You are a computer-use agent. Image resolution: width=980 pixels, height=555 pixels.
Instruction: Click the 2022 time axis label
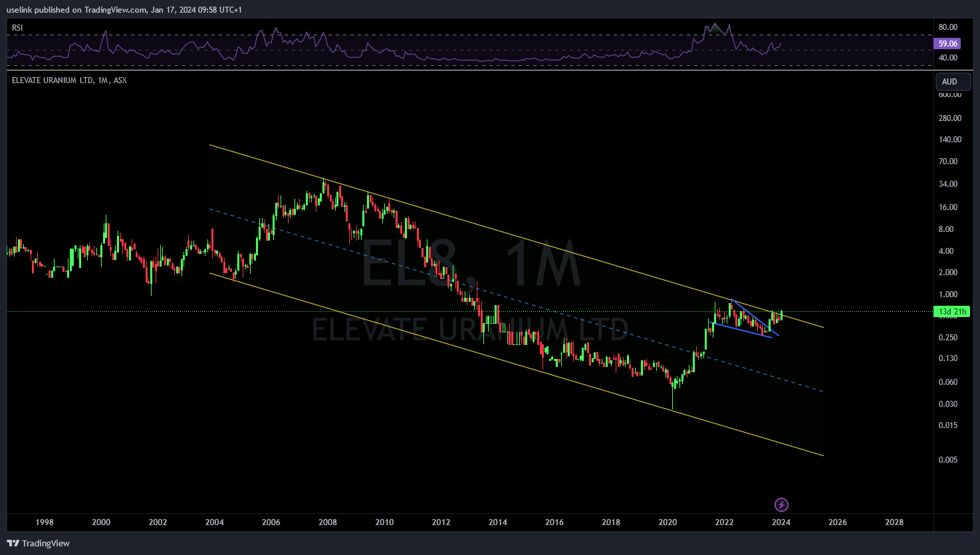(x=725, y=522)
